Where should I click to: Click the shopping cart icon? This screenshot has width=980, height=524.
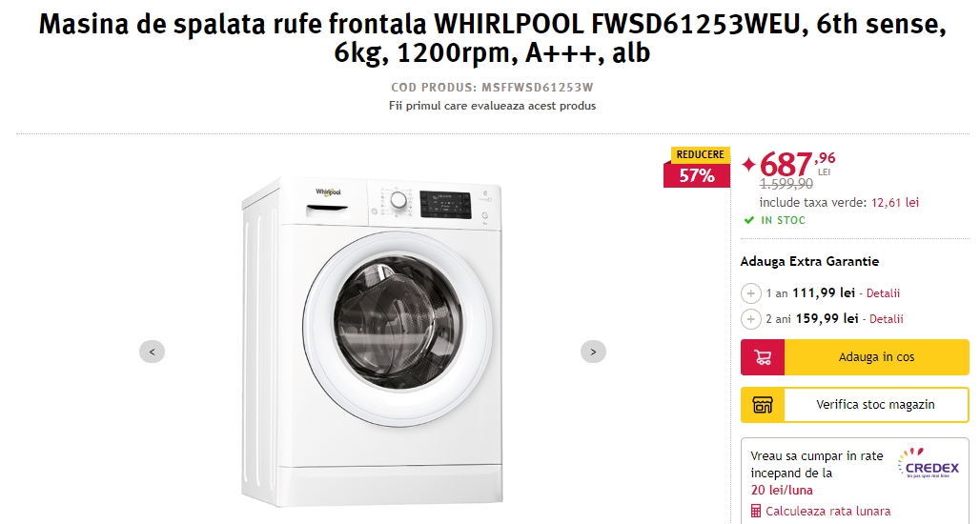point(763,357)
